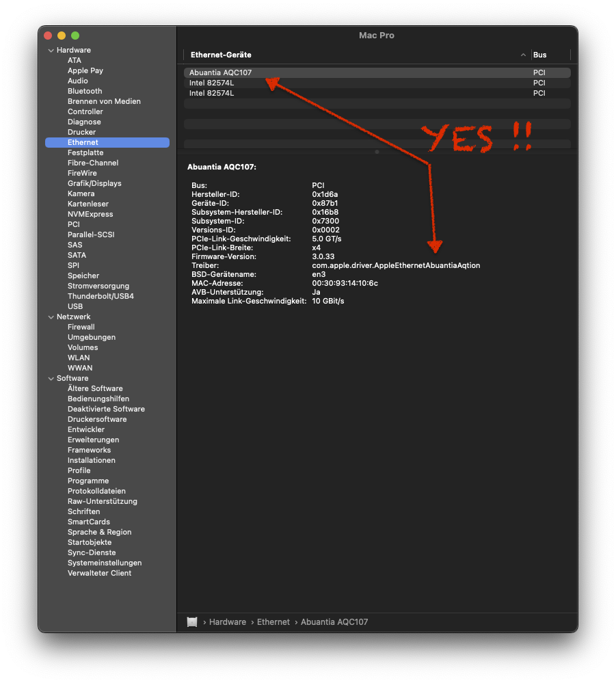Open FireWire in the sidebar

click(82, 173)
